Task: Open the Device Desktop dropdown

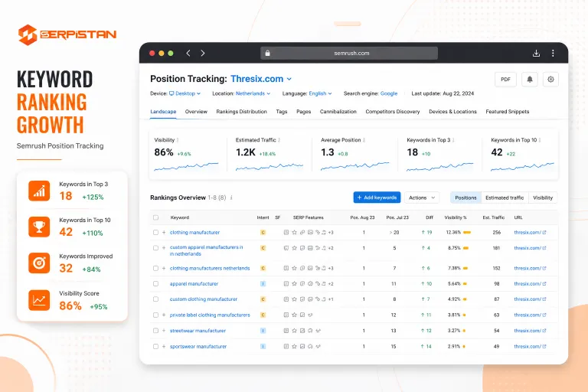Action: tap(185, 93)
